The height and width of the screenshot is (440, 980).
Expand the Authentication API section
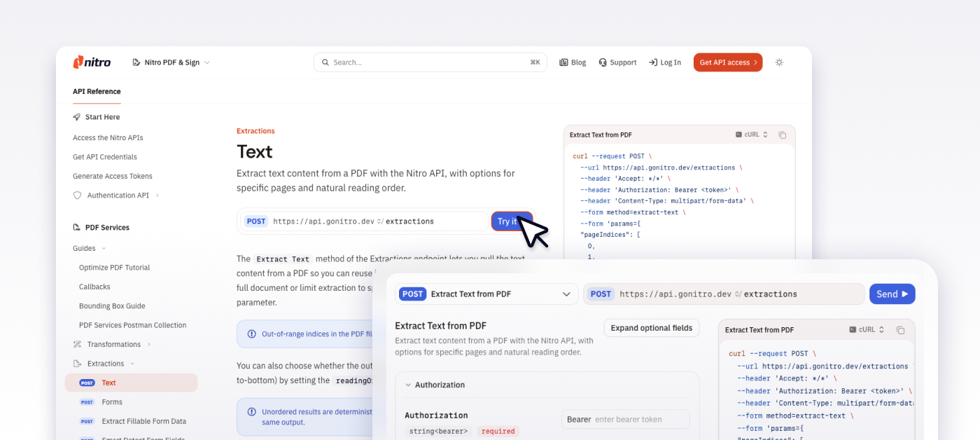tap(118, 195)
